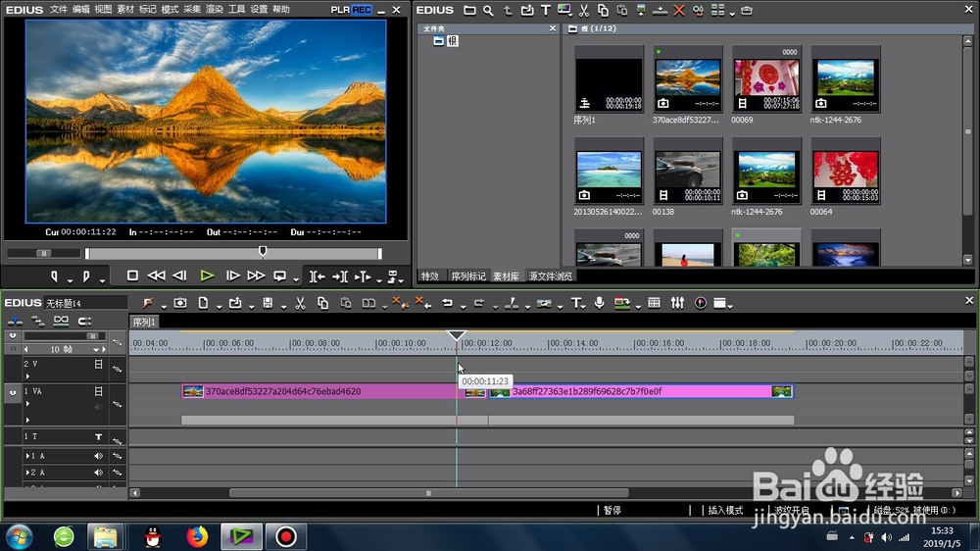The height and width of the screenshot is (551, 980).
Task: Click add clip icon in bin toolbar
Action: click(527, 10)
